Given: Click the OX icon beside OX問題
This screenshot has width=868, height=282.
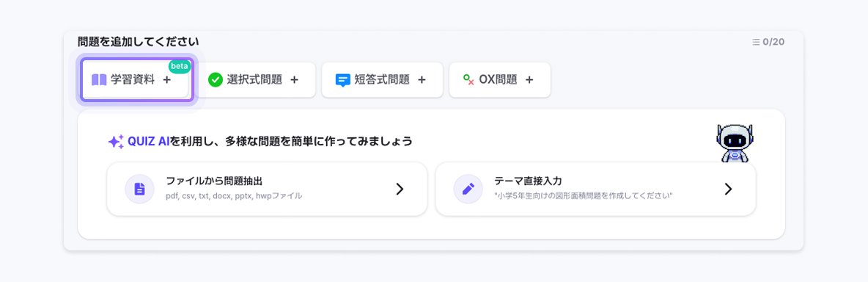Looking at the screenshot, I should click(468, 80).
